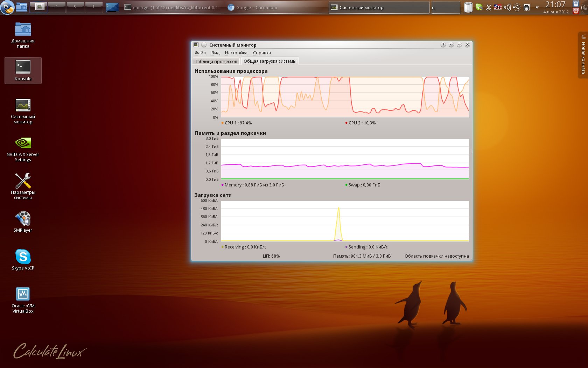Open the Настройка menu
This screenshot has height=368, width=588.
[x=236, y=53]
